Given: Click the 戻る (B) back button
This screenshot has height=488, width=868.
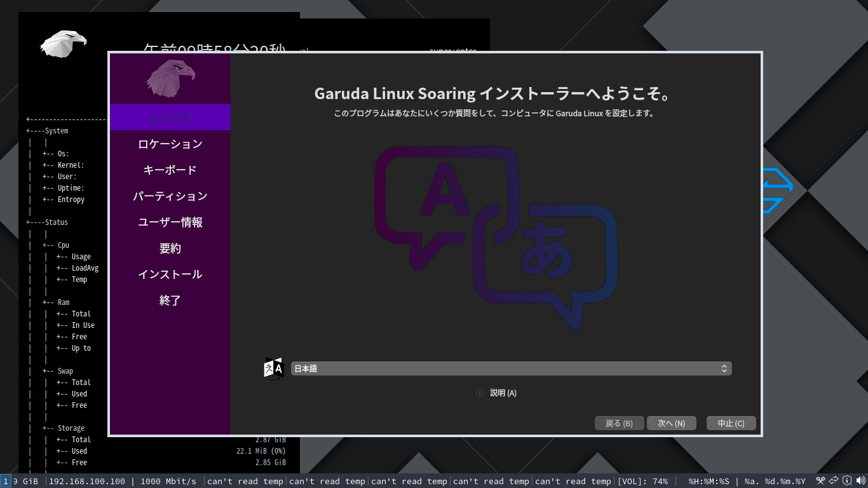Looking at the screenshot, I should coord(620,423).
